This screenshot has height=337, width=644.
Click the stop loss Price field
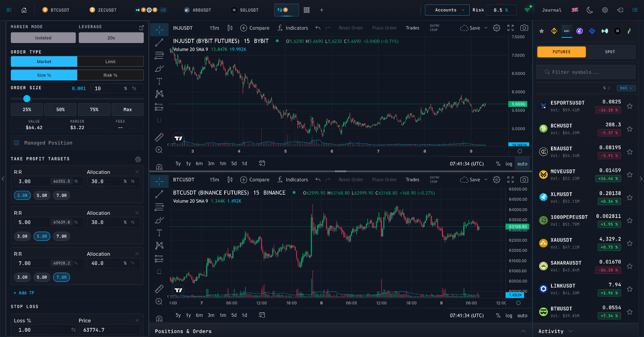(109, 330)
